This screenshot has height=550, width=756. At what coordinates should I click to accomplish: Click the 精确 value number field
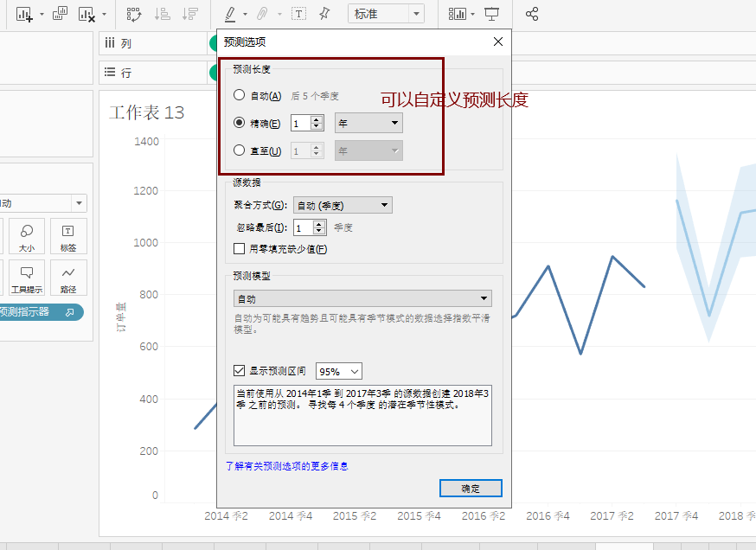point(301,124)
